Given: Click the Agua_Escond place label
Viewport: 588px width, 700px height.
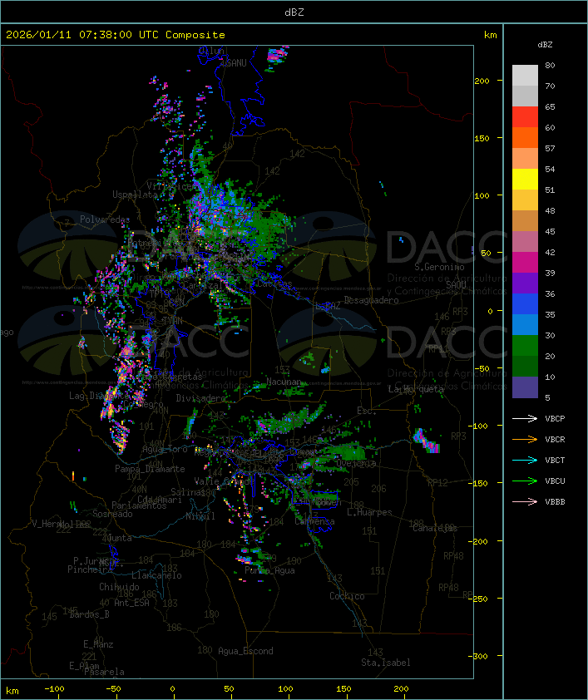Looking at the screenshot, I should click(x=245, y=651).
